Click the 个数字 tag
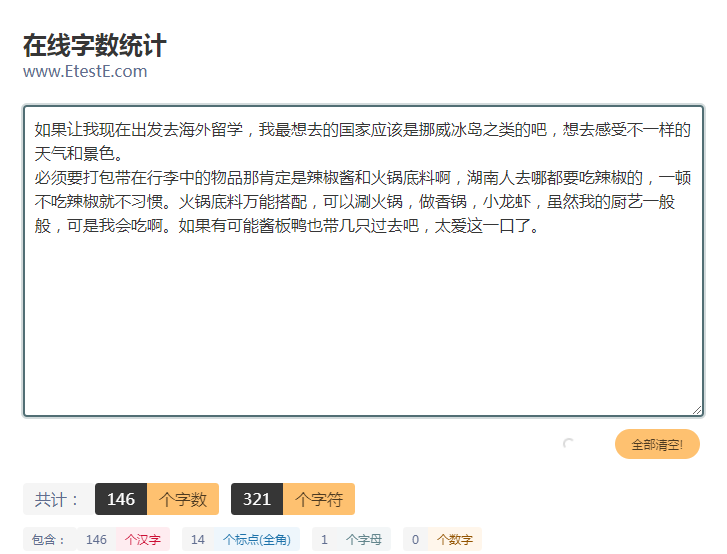Screen dimensions: 727x554 (455, 539)
